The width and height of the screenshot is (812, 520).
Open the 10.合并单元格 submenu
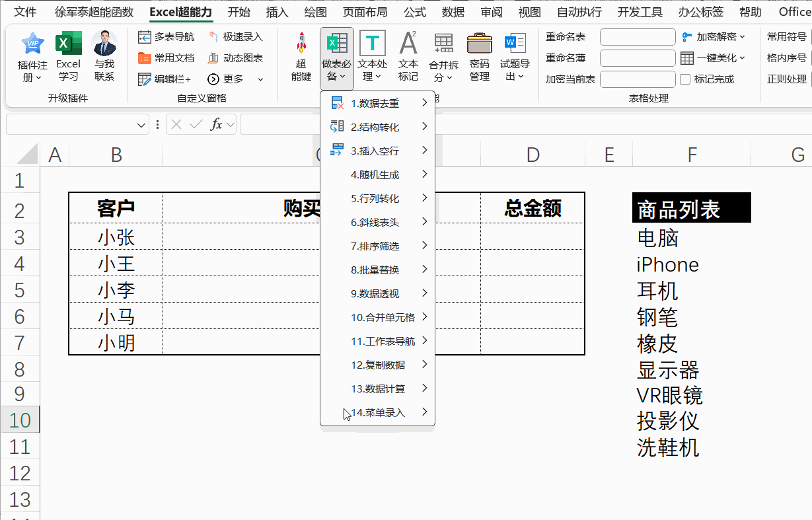click(377, 317)
